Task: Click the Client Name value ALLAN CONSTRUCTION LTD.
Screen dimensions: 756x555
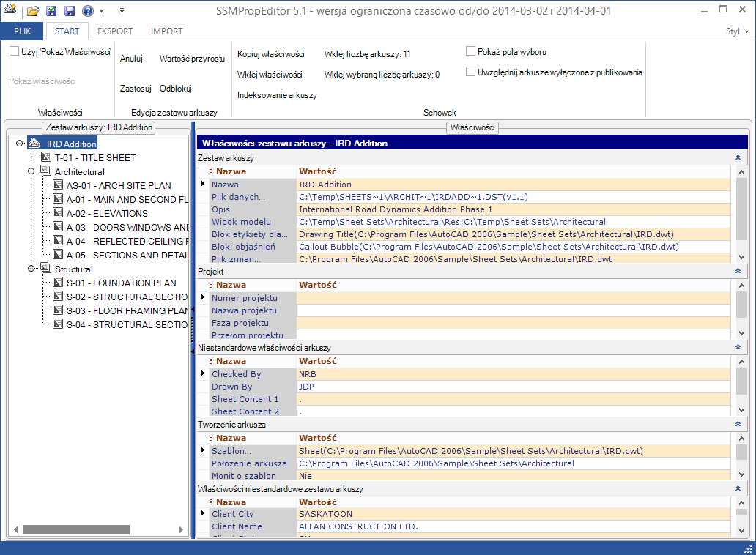Action: click(x=513, y=526)
